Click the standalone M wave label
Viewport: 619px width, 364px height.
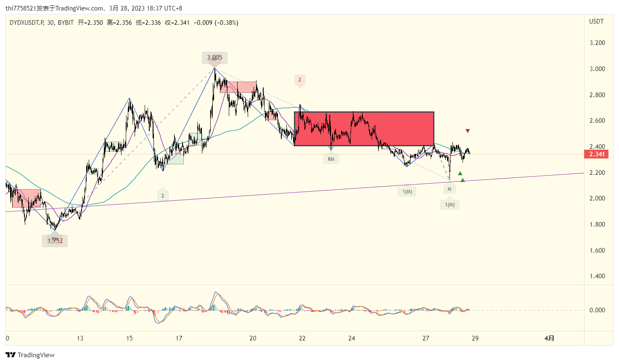click(x=450, y=189)
